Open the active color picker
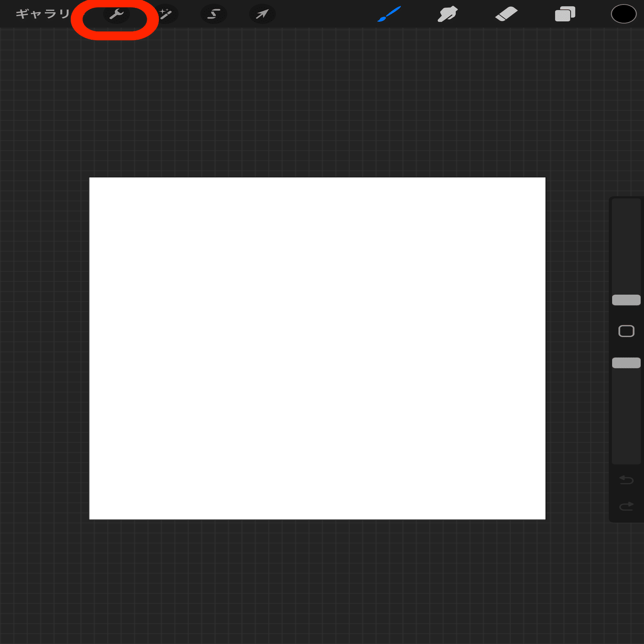The height and width of the screenshot is (644, 644). [x=623, y=14]
